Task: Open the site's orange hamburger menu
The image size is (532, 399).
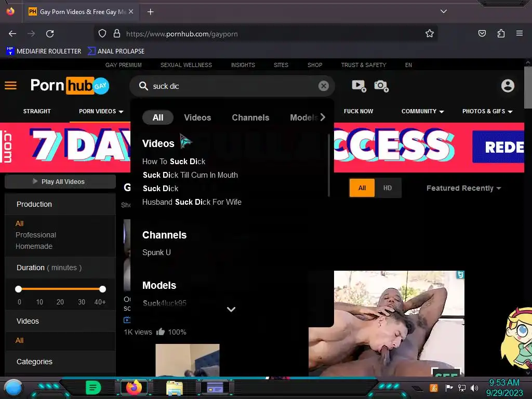Action: pos(10,86)
